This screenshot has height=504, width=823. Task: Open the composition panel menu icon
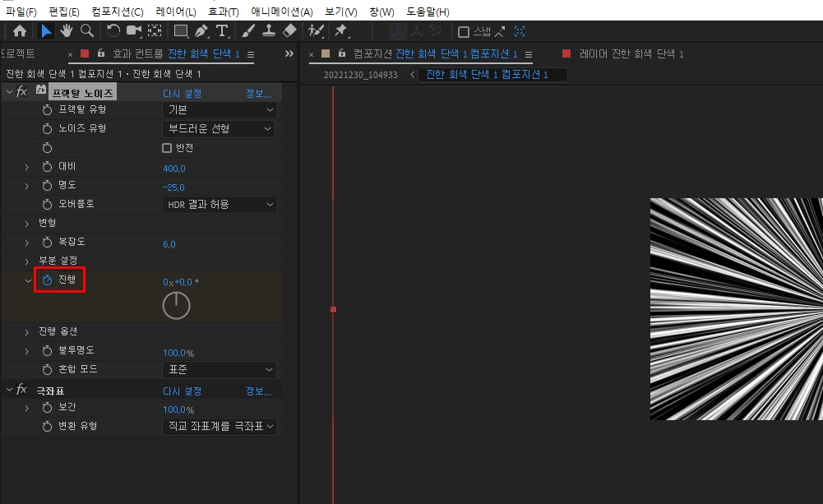tap(529, 54)
